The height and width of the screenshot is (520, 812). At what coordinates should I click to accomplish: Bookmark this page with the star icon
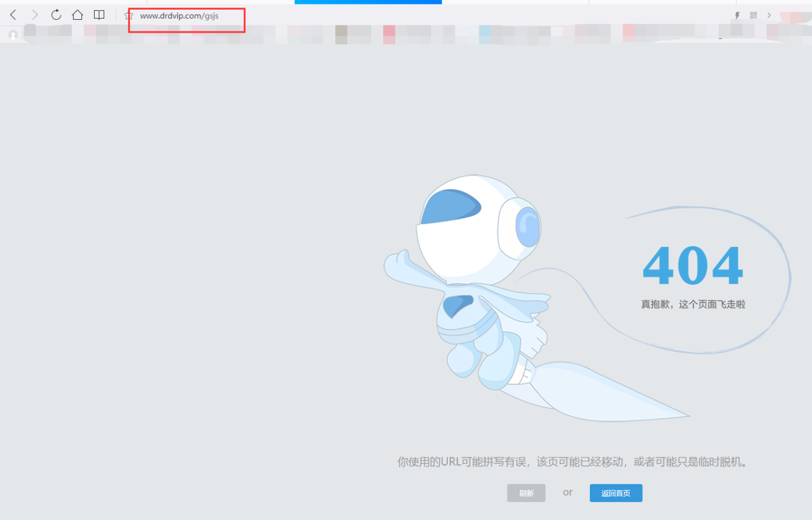tap(129, 15)
